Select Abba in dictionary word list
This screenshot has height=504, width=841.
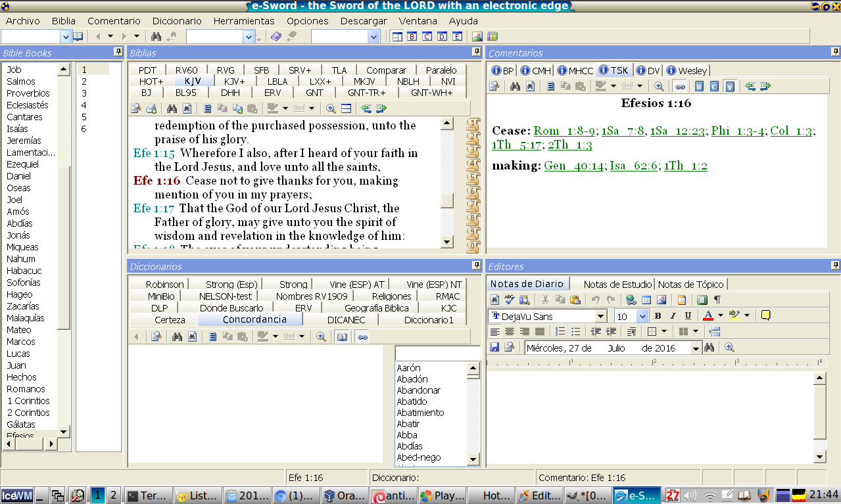pyautogui.click(x=407, y=435)
